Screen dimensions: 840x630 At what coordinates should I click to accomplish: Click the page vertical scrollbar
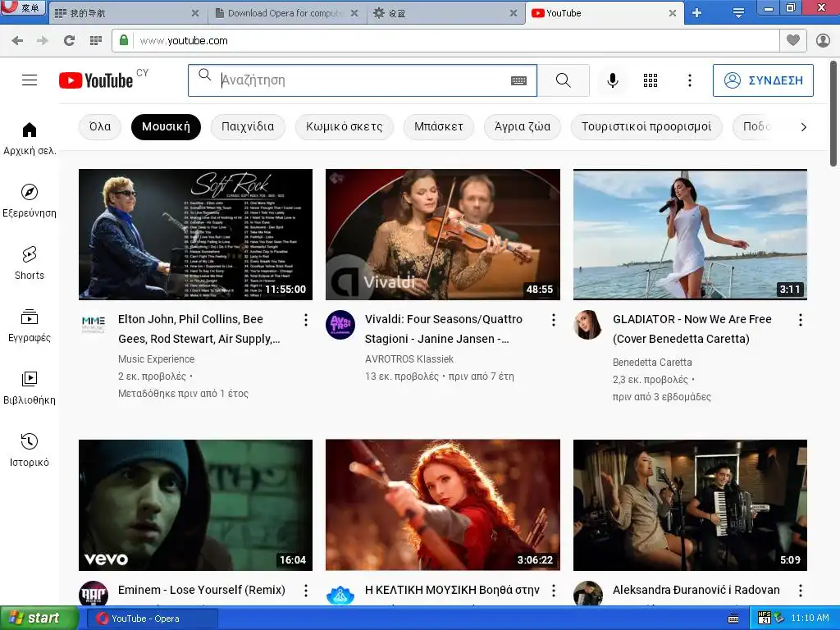coord(833,113)
